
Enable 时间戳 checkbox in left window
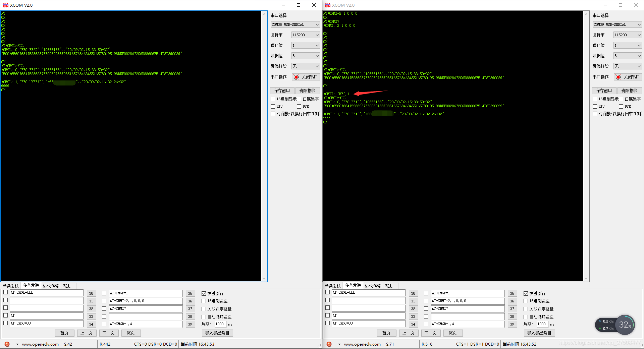click(x=273, y=114)
